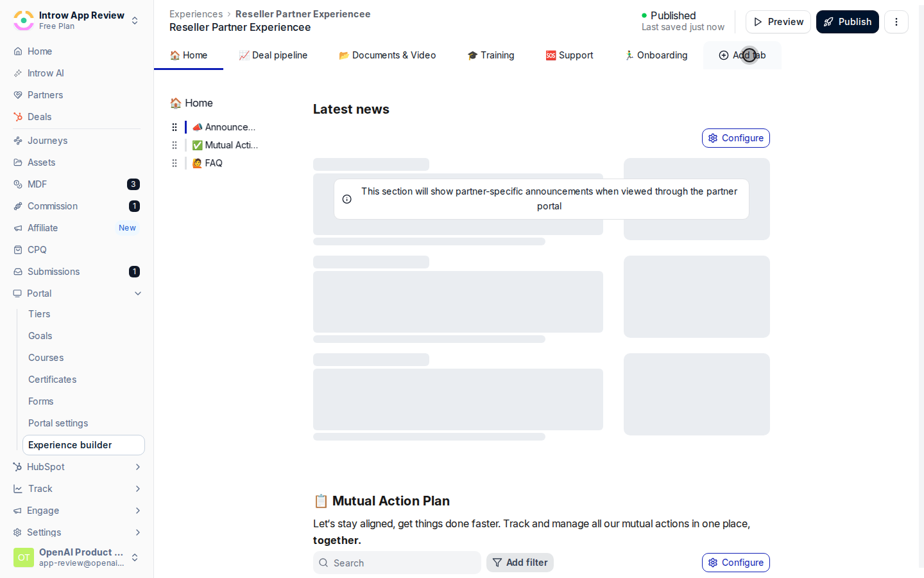Select the Mutual Acti... section in the outline

[x=225, y=145]
